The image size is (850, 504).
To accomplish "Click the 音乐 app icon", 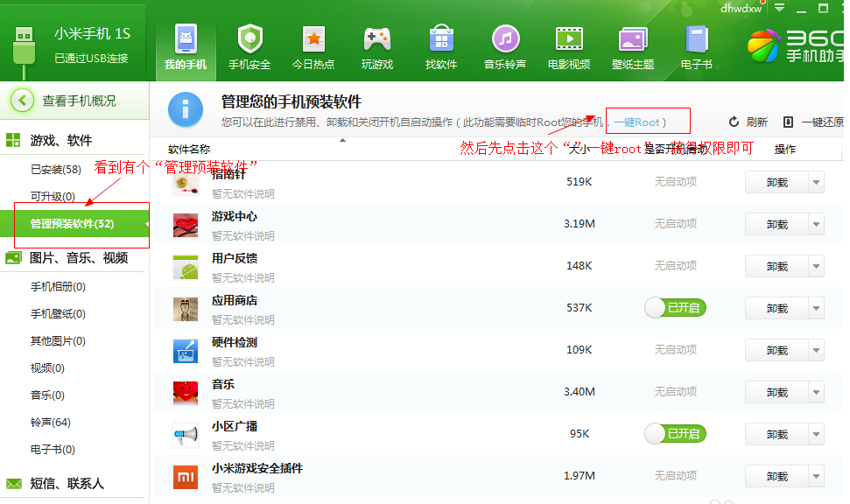I will point(186,393).
